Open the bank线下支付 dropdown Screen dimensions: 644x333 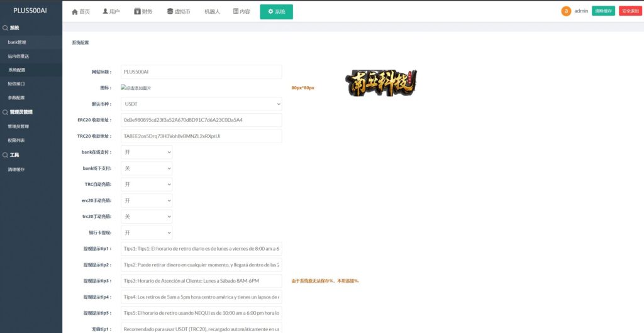[147, 168]
